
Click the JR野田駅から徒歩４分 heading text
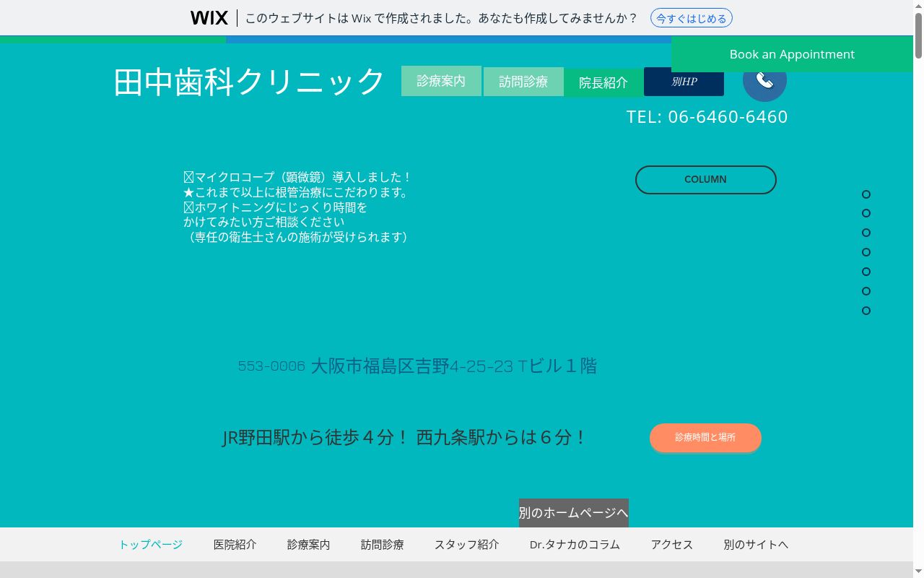click(x=316, y=438)
